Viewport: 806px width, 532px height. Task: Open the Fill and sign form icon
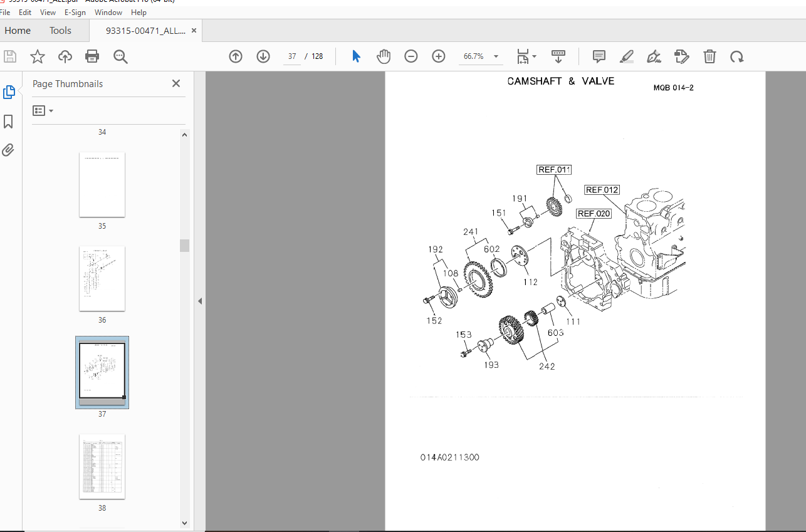pos(682,56)
